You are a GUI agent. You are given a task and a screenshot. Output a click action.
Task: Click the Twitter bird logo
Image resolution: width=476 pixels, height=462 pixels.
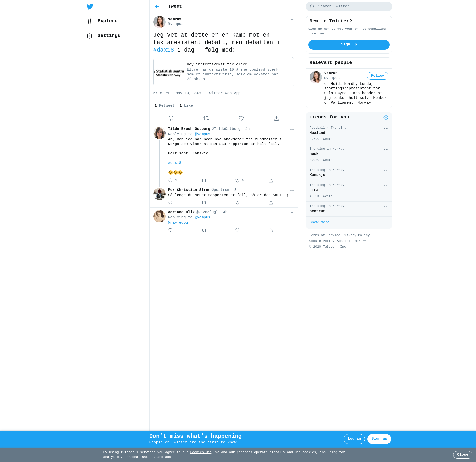(x=90, y=7)
